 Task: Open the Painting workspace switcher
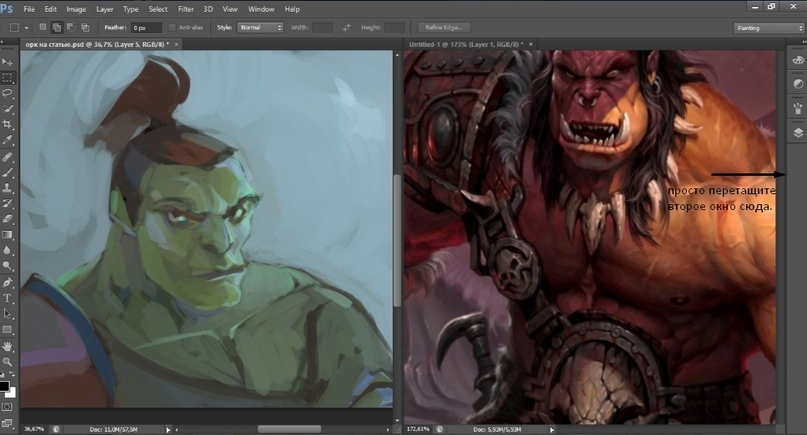coord(768,28)
